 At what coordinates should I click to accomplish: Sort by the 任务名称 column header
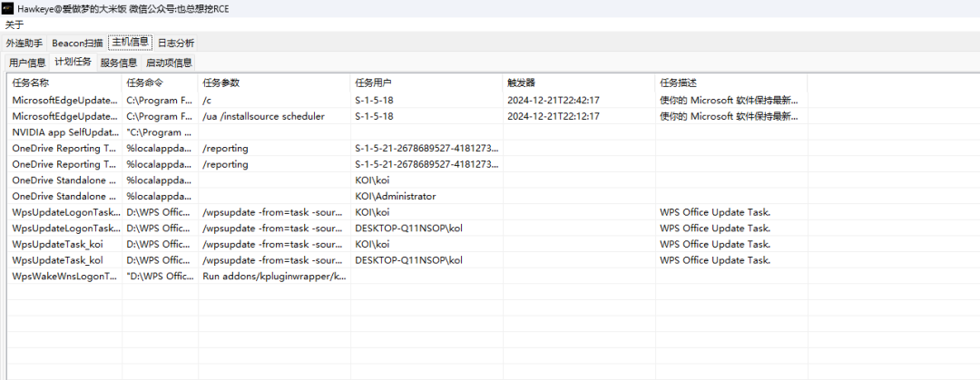click(x=65, y=83)
